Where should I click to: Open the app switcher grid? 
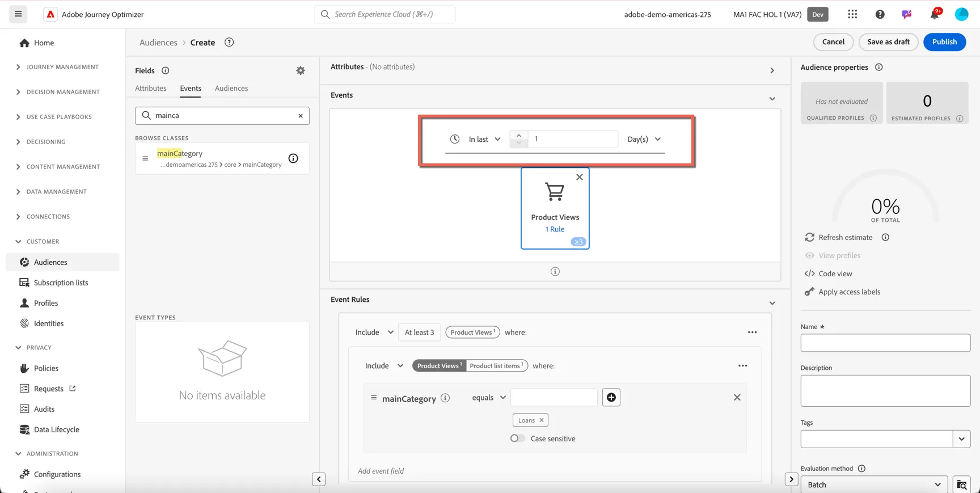coord(852,14)
